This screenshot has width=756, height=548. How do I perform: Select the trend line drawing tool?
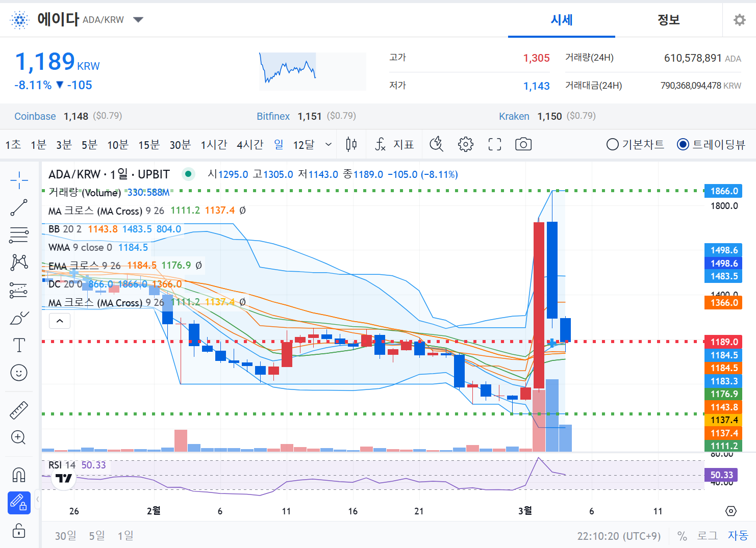(x=19, y=207)
